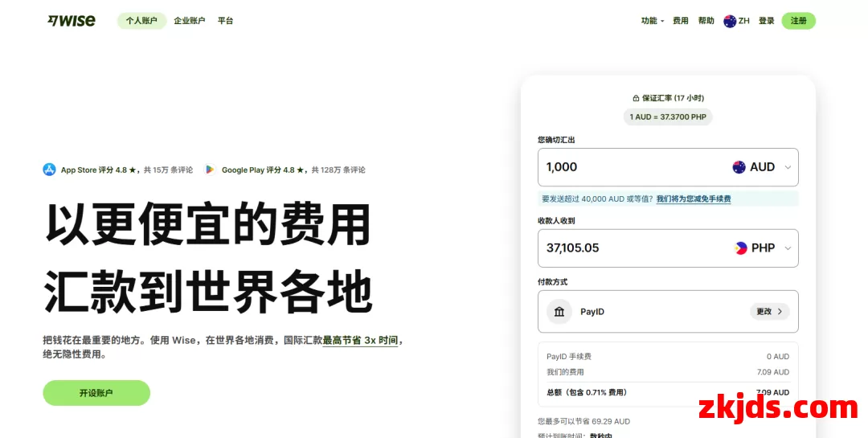This screenshot has width=868, height=438.
Task: Click the PayID 手续费 row label
Action: click(569, 357)
